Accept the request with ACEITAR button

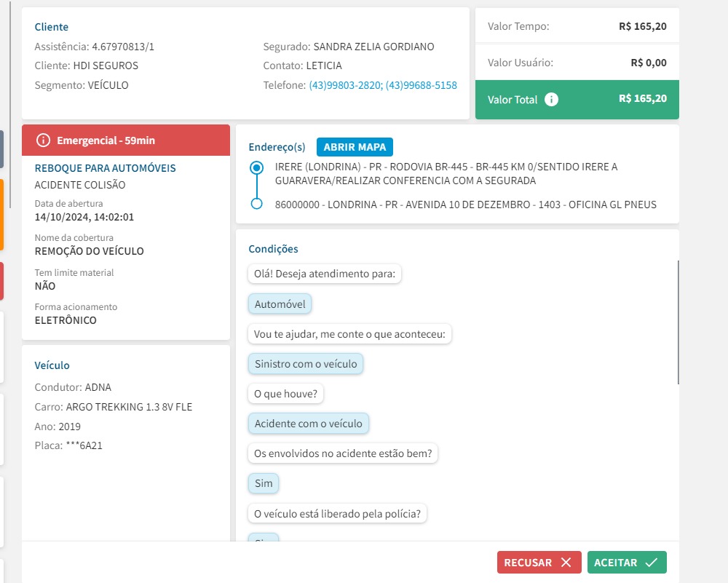coord(626,563)
